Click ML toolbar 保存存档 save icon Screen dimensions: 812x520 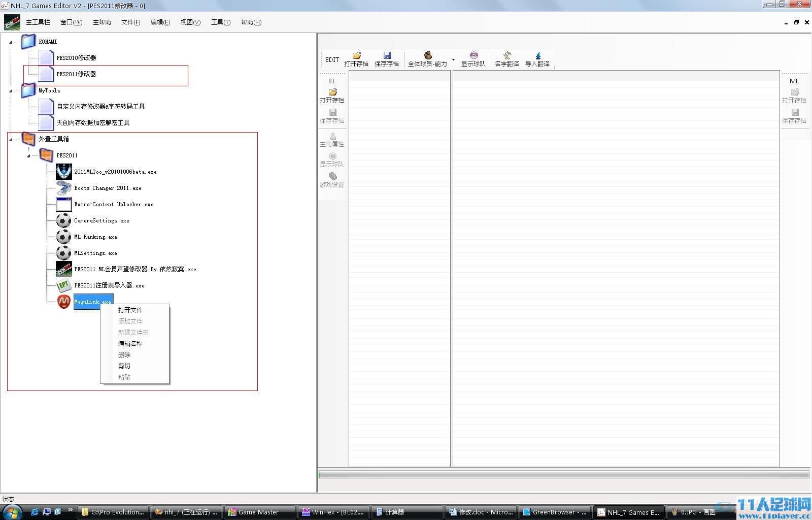[x=794, y=116]
